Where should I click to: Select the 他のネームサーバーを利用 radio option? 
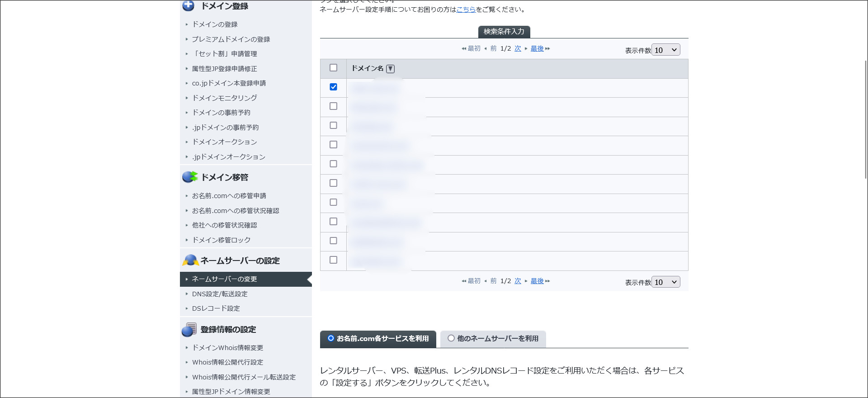coord(451,338)
